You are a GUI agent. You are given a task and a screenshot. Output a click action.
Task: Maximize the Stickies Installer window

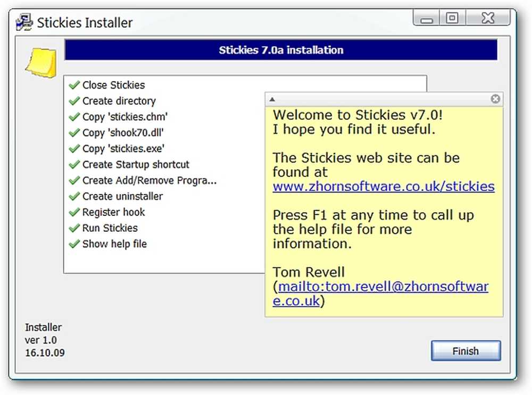click(452, 18)
